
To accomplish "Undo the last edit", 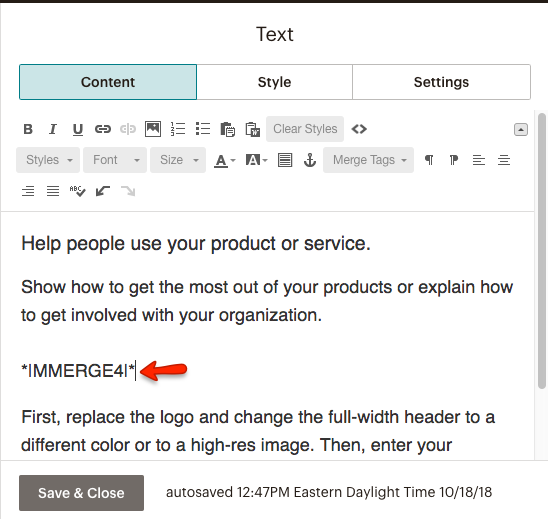I will coord(103,191).
